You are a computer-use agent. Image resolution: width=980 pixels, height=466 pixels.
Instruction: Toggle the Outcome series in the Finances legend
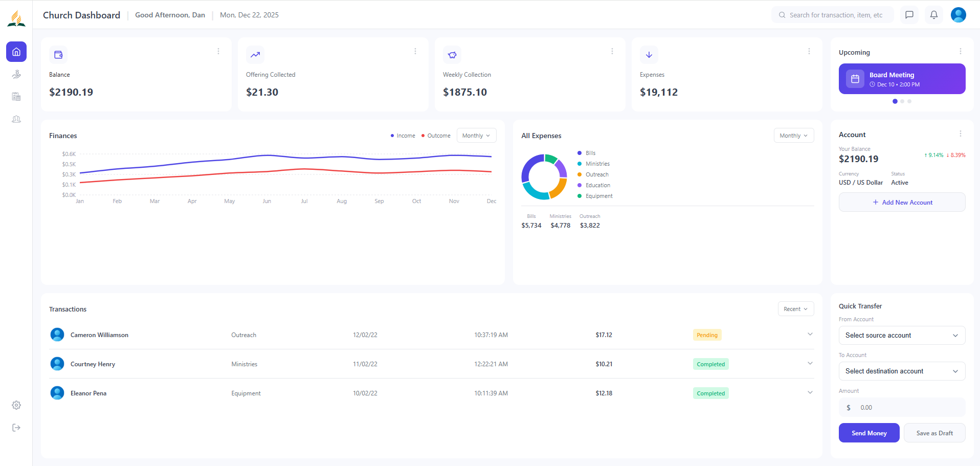click(x=436, y=135)
